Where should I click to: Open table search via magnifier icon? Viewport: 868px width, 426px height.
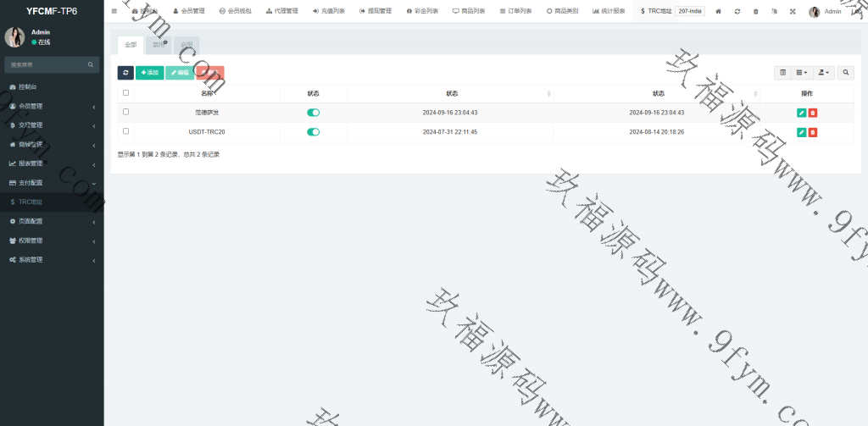(846, 73)
